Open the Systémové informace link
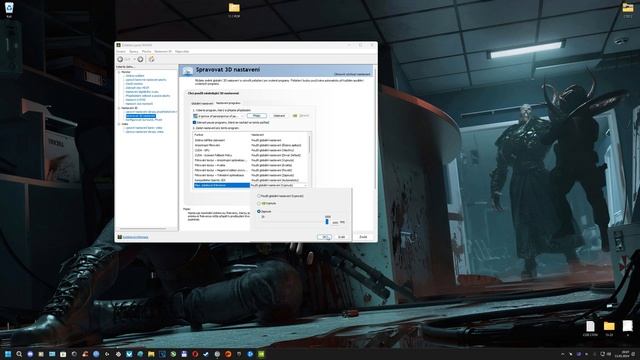640x360 pixels. [x=136, y=237]
